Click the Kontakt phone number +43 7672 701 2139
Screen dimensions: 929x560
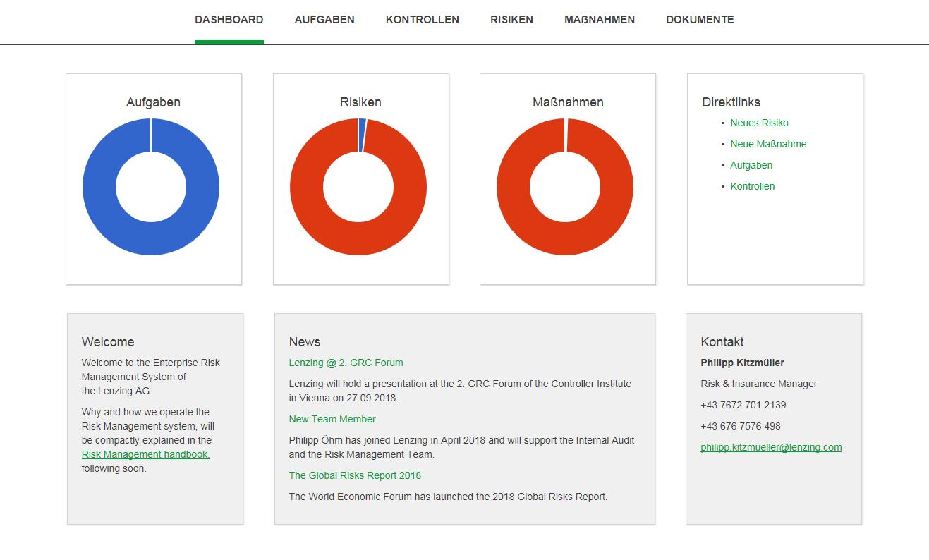[x=743, y=405]
